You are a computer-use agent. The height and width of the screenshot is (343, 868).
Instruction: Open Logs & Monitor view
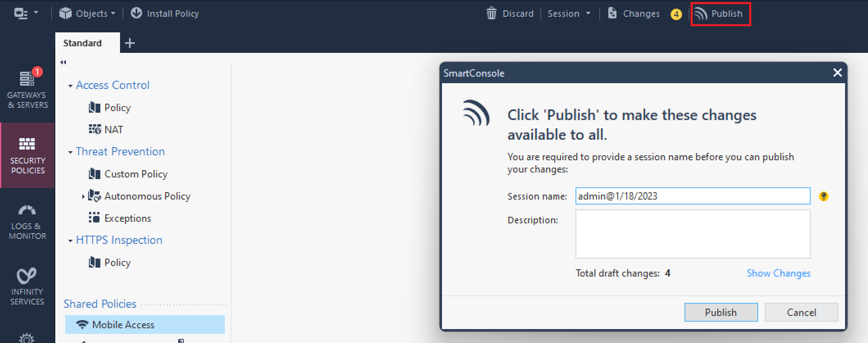point(27,222)
